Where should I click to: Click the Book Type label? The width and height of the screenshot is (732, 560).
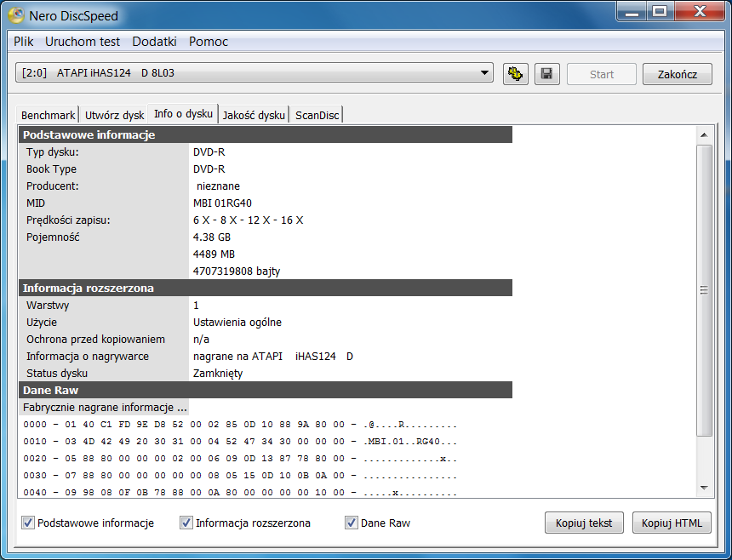point(51,169)
